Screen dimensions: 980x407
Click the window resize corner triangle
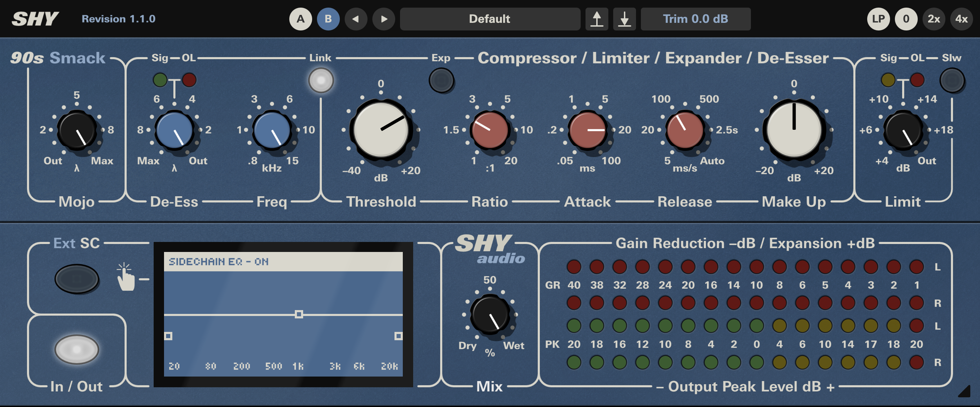pyautogui.click(x=964, y=391)
